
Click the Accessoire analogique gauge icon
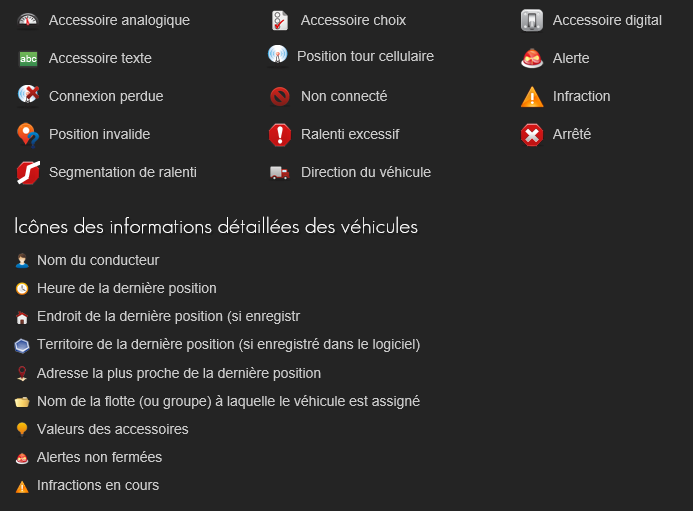(28, 20)
